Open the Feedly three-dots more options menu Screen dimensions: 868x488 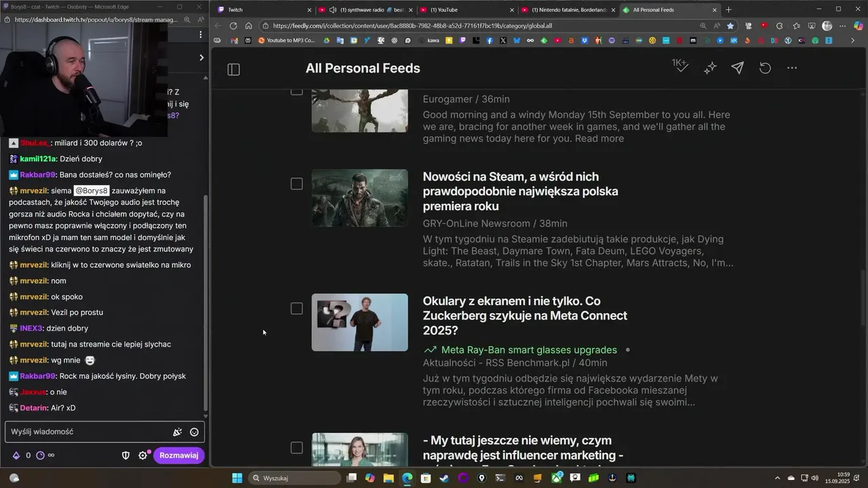pyautogui.click(x=792, y=68)
